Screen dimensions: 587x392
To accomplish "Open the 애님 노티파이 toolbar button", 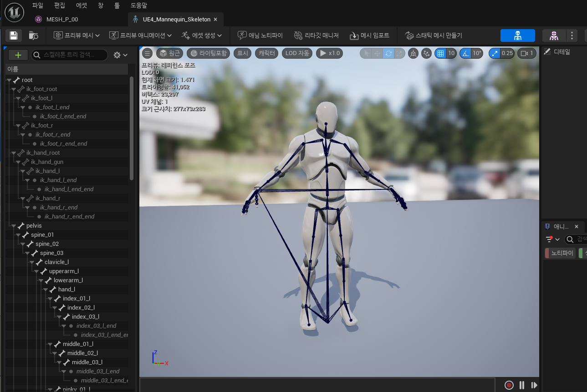I will coord(260,36).
